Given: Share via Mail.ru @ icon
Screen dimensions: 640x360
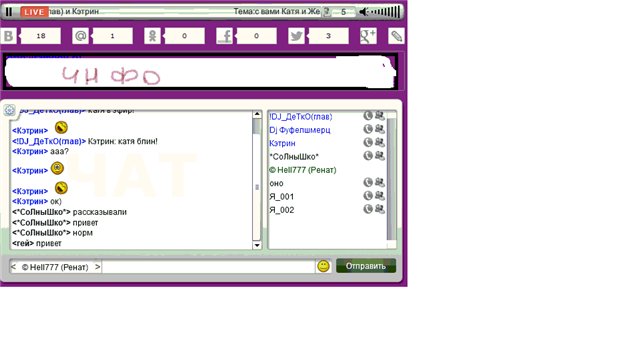Looking at the screenshot, I should click(80, 36).
